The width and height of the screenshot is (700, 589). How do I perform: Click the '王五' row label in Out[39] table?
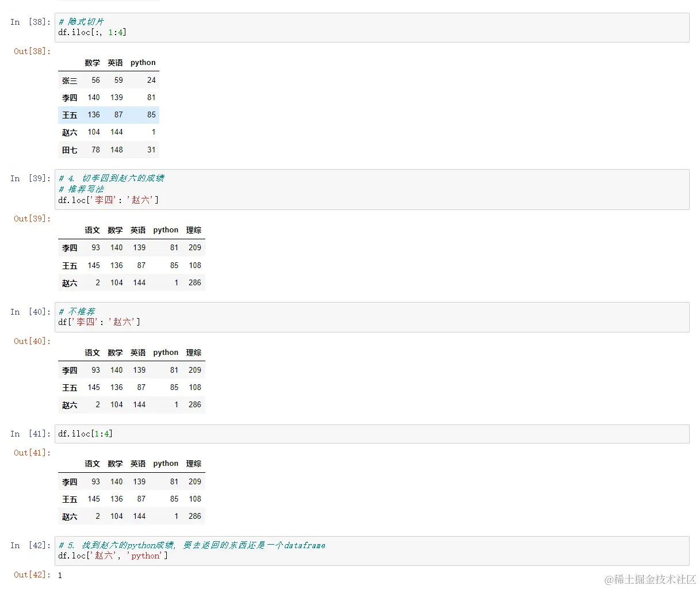(70, 266)
